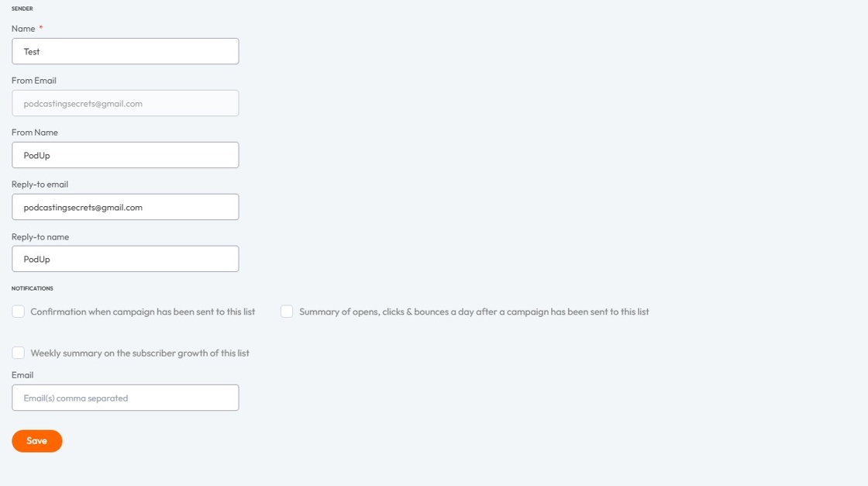Image resolution: width=868 pixels, height=486 pixels.
Task: Check the weekly subscriber growth summary box
Action: [x=19, y=353]
